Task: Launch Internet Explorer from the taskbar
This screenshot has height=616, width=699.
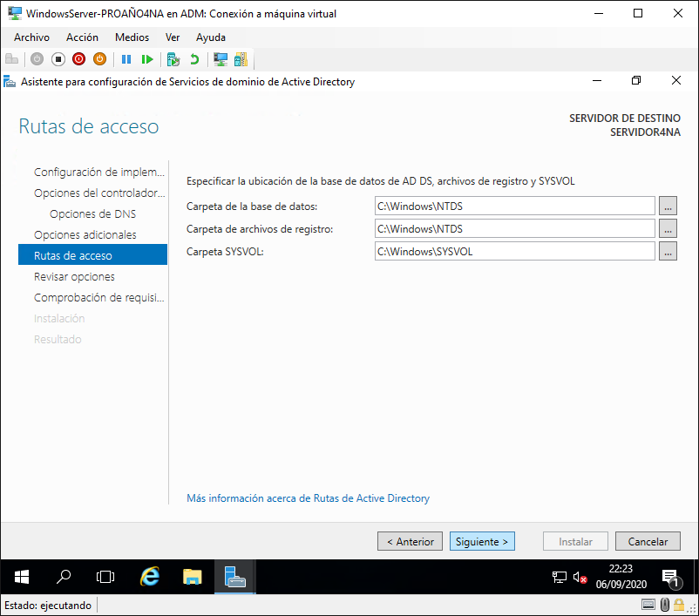Action: click(150, 577)
